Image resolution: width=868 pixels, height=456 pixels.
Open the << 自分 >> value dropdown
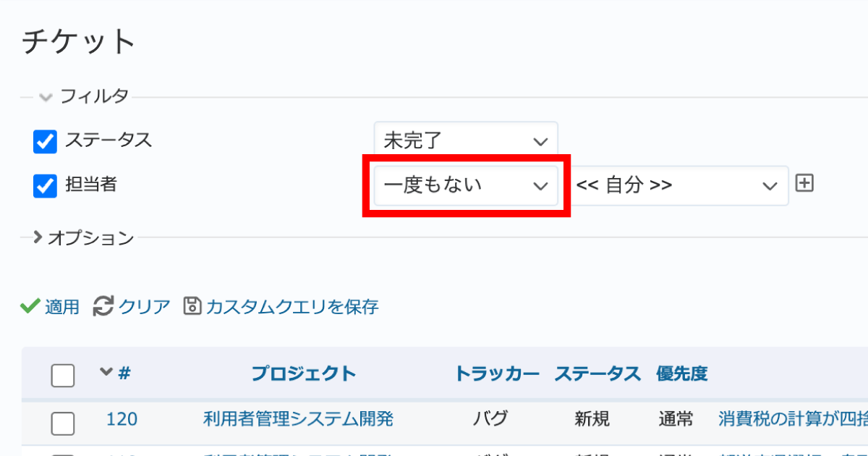(x=679, y=185)
